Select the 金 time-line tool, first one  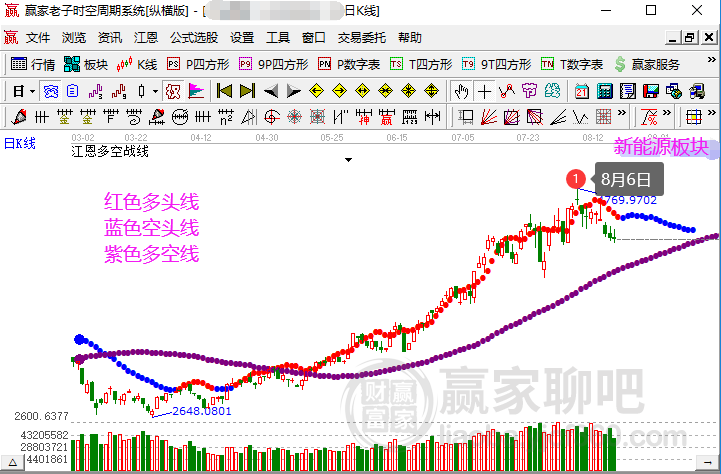click(64, 117)
